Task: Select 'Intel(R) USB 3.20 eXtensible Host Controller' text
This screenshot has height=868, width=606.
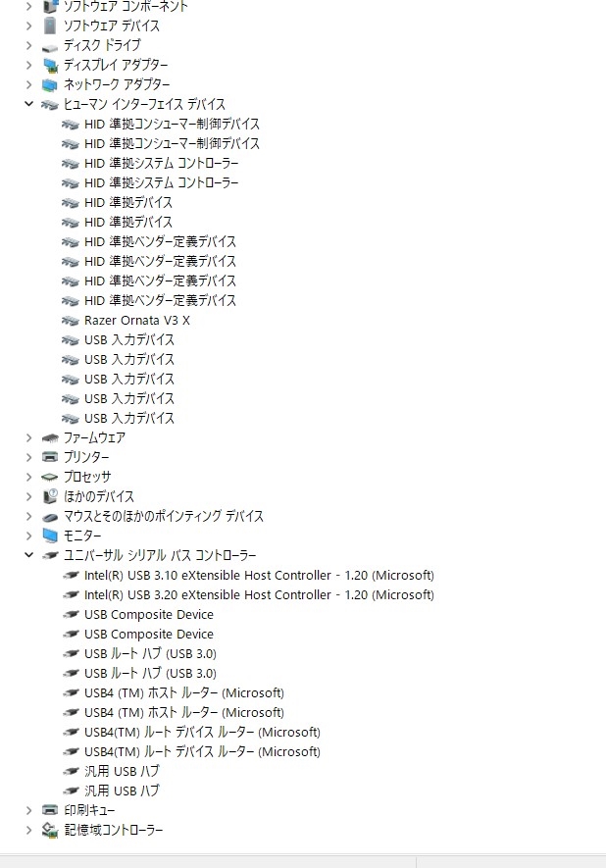Action: 208,594
